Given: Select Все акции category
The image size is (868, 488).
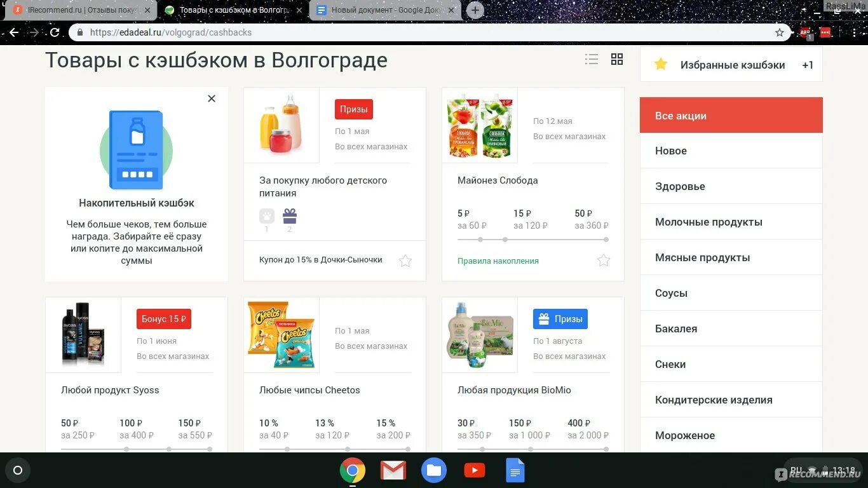Looking at the screenshot, I should pos(731,116).
